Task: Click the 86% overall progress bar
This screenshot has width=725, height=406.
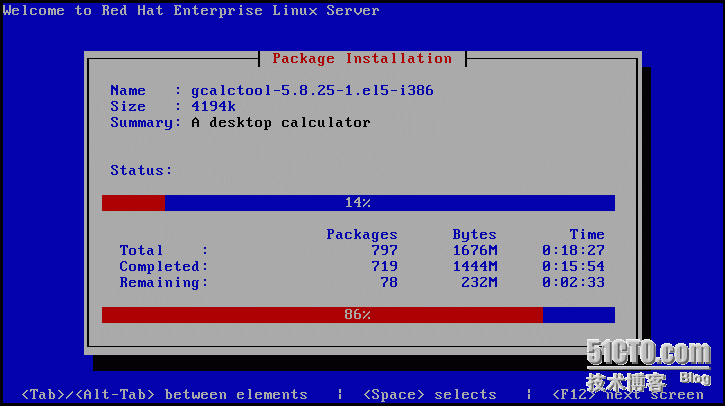Action: click(x=358, y=315)
